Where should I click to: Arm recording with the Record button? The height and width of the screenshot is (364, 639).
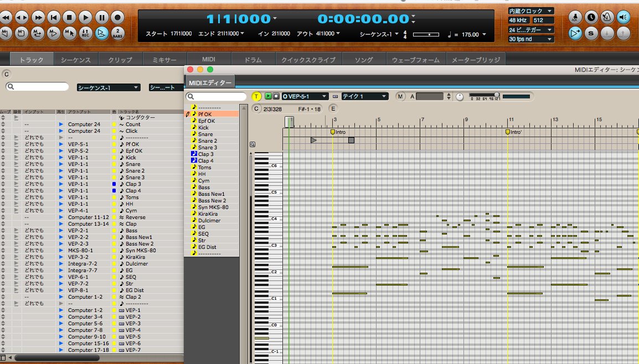coord(117,18)
